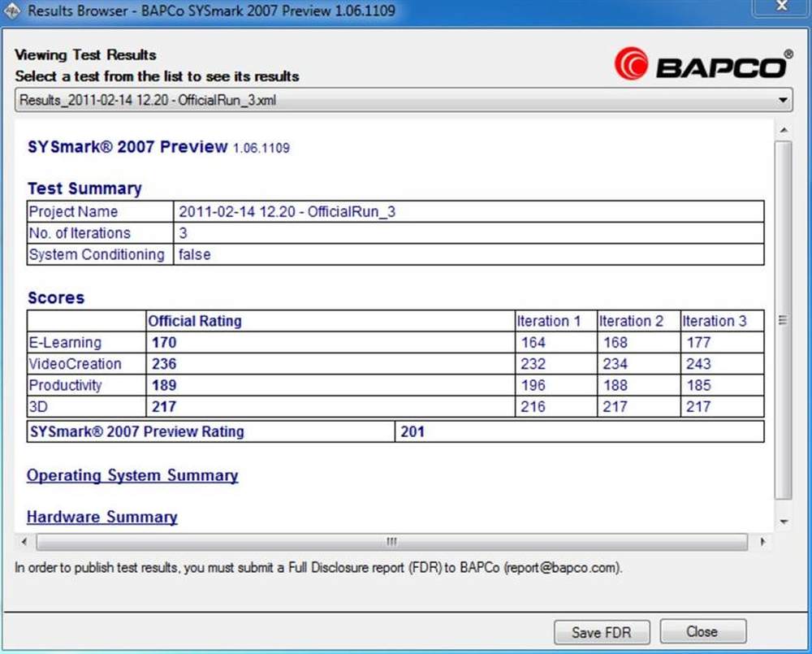Screen dimensions: 812x654
Task: Click Project Name value 2011-02-14 12.20 - OfficialRun_3
Action: click(287, 211)
